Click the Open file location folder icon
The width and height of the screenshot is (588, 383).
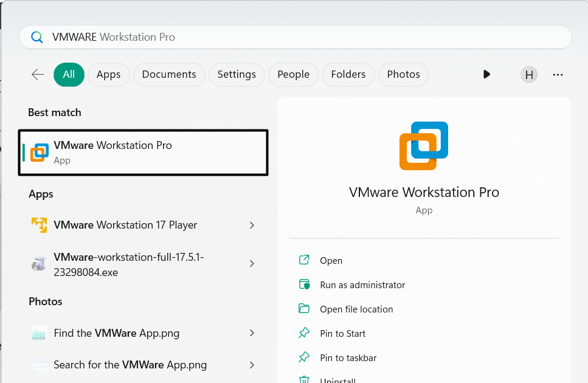(304, 309)
